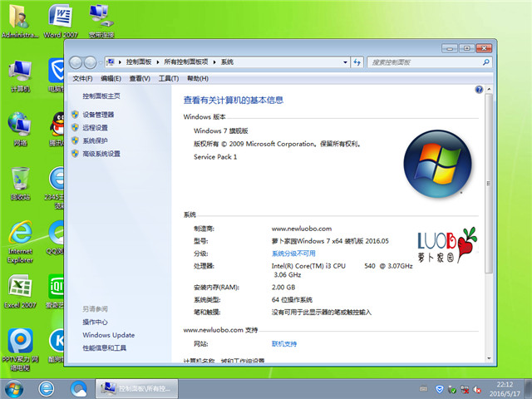Expand the address bar history dropdown

[x=345, y=62]
